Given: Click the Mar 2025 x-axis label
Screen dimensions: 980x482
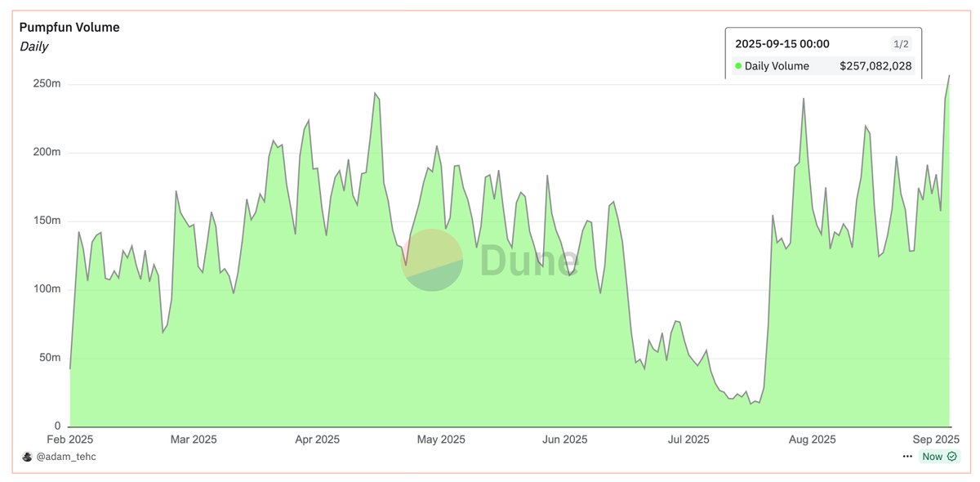Looking at the screenshot, I should (194, 440).
